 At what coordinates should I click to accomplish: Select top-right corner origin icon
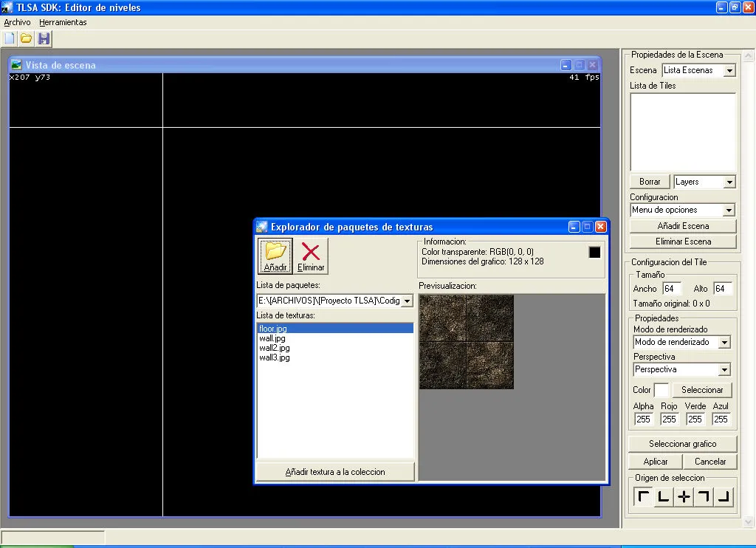pyautogui.click(x=704, y=497)
